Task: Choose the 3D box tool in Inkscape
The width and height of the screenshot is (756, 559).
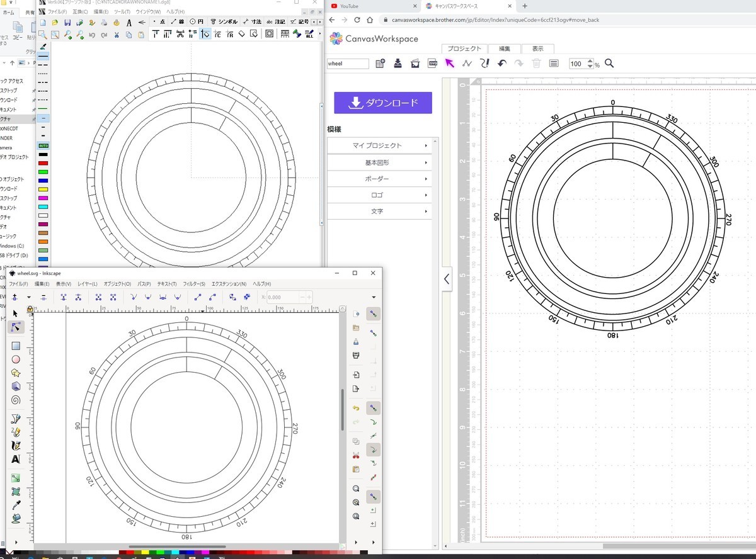Action: point(16,386)
